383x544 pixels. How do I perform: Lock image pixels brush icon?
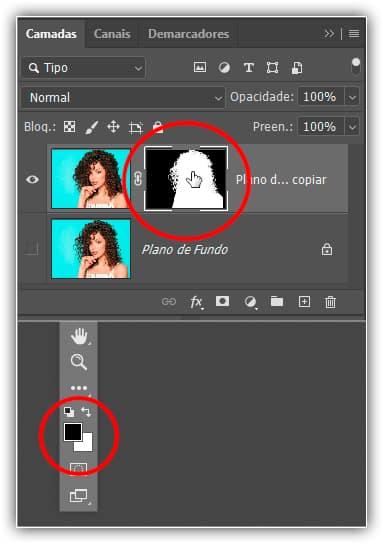(92, 127)
